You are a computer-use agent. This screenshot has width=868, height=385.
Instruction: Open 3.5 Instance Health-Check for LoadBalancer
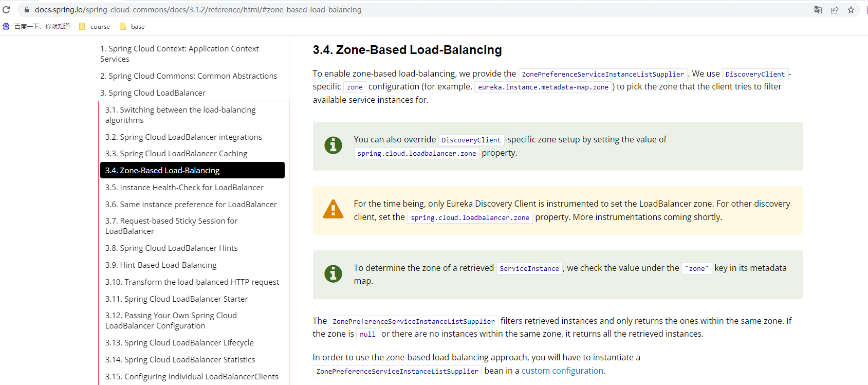coord(184,188)
